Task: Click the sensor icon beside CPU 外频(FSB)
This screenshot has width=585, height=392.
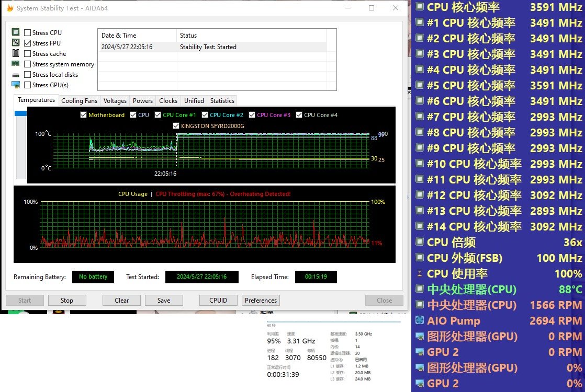Action: pyautogui.click(x=420, y=258)
